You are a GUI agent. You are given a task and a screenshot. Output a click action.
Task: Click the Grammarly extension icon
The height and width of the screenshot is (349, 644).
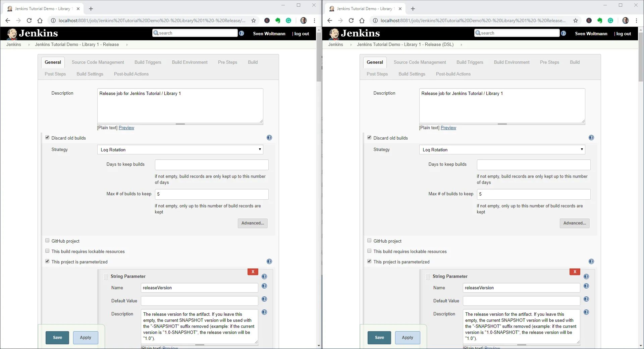[288, 20]
